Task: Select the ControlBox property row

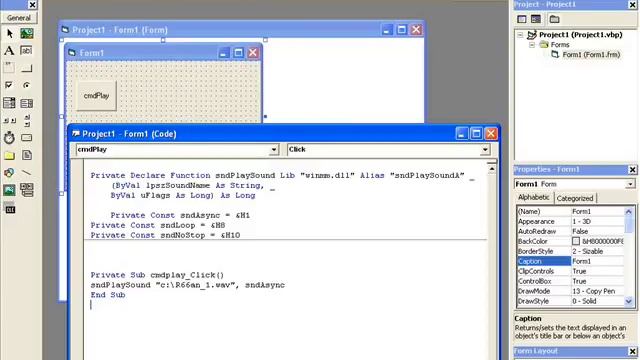Action: coord(570,281)
